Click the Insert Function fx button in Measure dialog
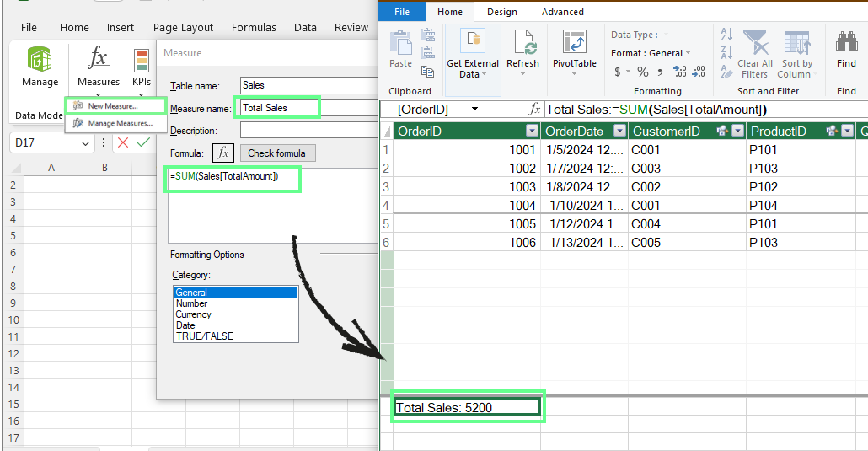The height and width of the screenshot is (451, 868). tap(223, 153)
